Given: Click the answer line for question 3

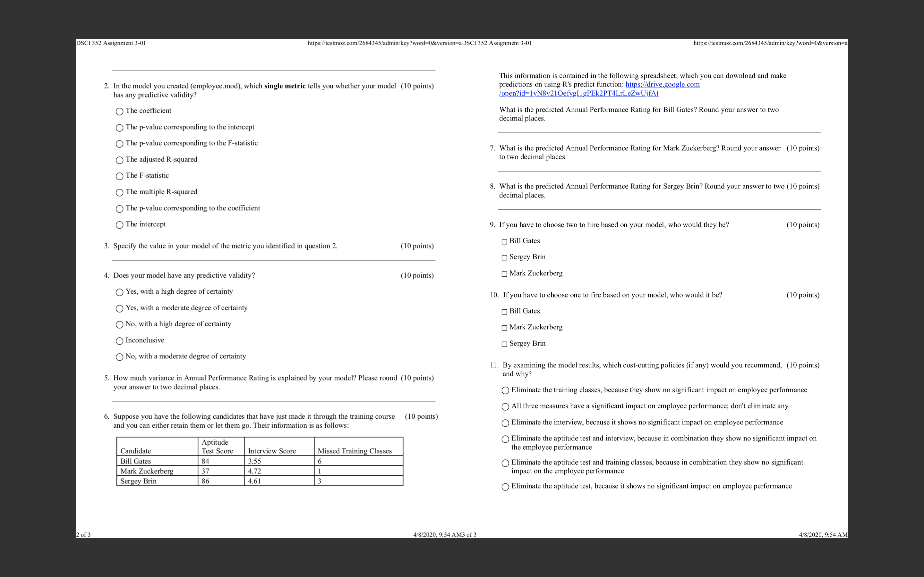Looking at the screenshot, I should 273,261.
